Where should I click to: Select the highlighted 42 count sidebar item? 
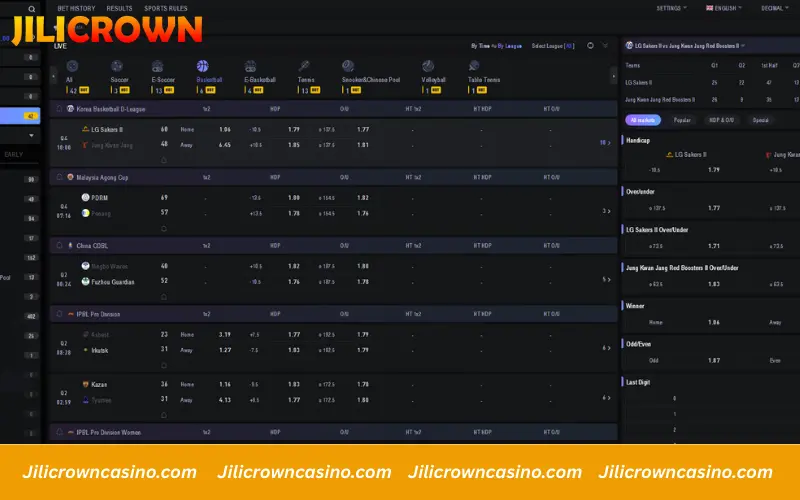pyautogui.click(x=20, y=116)
